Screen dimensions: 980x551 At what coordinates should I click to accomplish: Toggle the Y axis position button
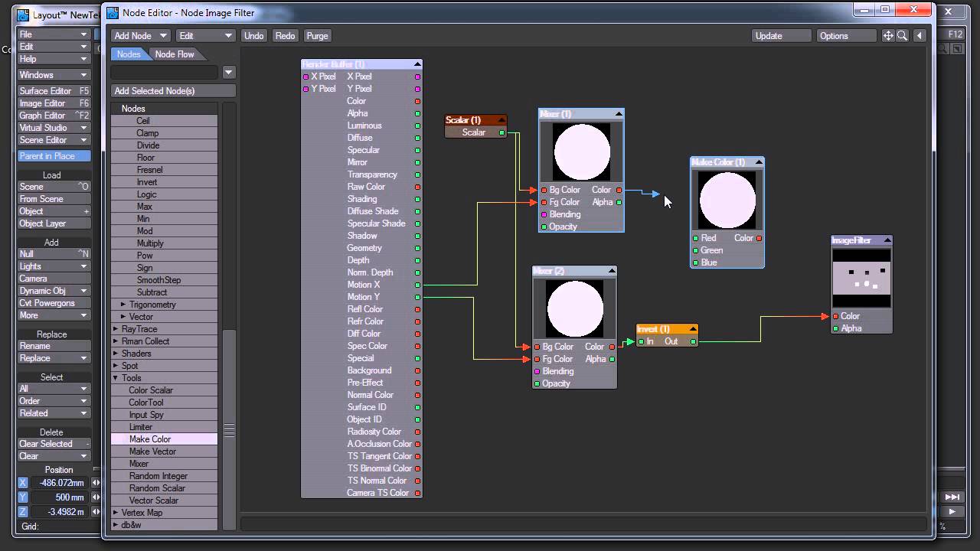click(23, 497)
